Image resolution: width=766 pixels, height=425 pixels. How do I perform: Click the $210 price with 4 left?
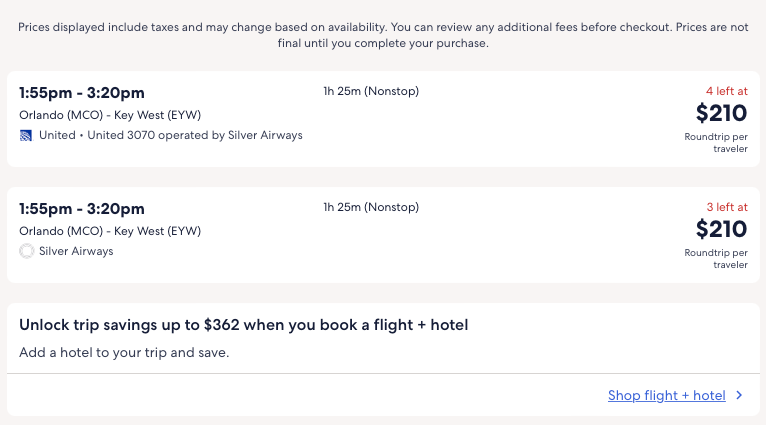point(721,113)
